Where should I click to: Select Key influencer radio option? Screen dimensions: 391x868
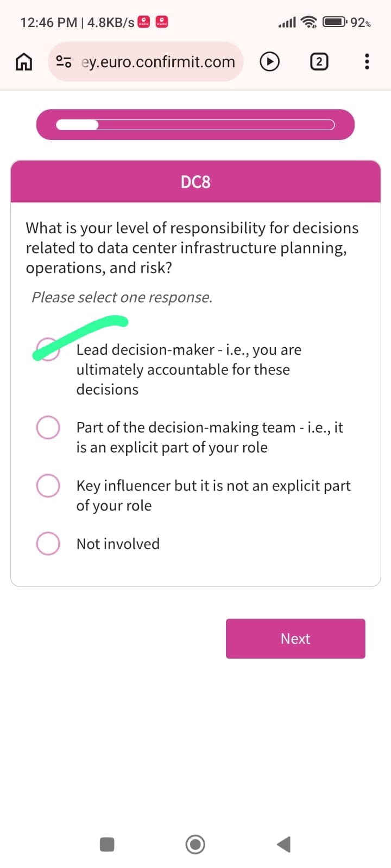click(x=48, y=486)
